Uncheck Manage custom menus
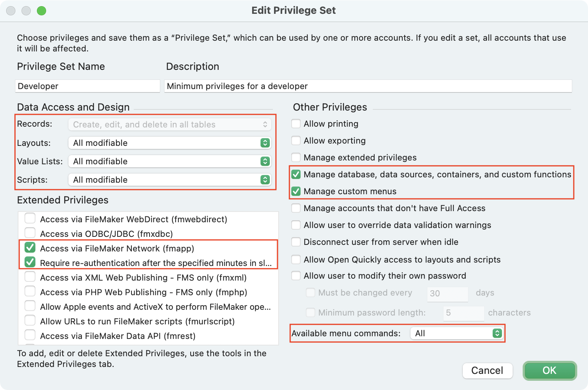Screen dimensions: 588x390 pyautogui.click(x=296, y=191)
